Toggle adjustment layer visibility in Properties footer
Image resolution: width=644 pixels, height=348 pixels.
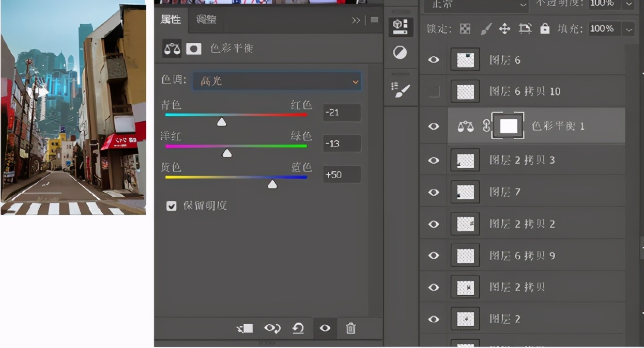pyautogui.click(x=325, y=328)
